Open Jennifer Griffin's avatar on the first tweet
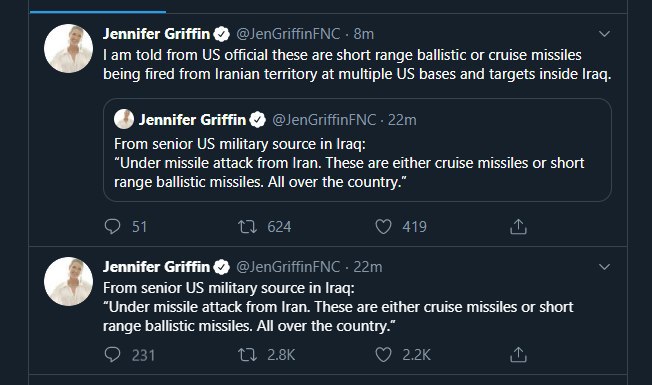The image size is (652, 385). click(x=69, y=49)
